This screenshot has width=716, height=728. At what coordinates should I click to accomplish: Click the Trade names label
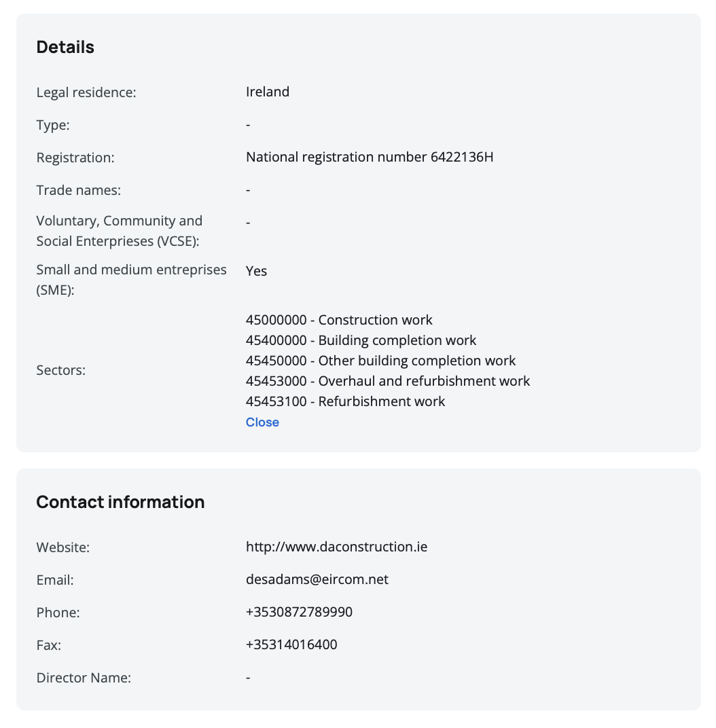(x=78, y=190)
